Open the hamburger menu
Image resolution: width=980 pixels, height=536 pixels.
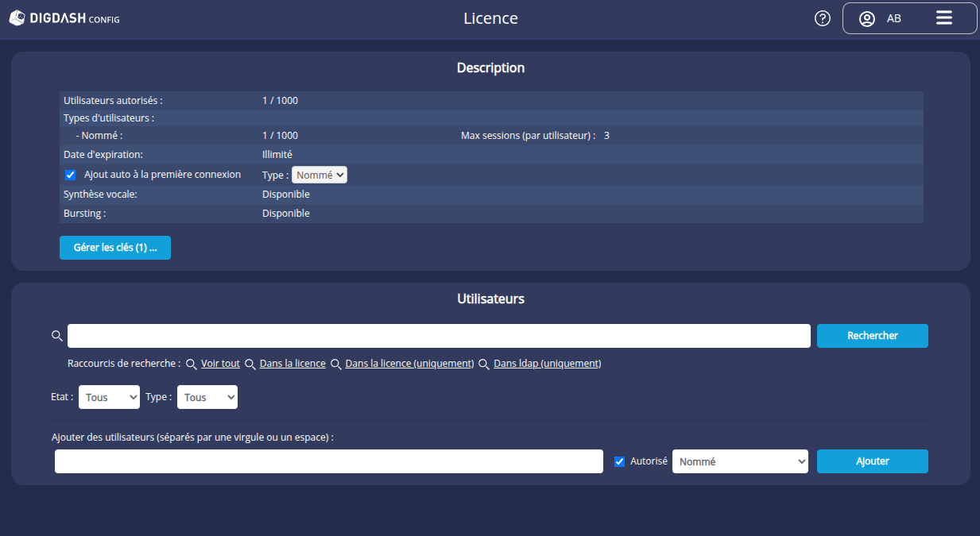[x=943, y=18]
